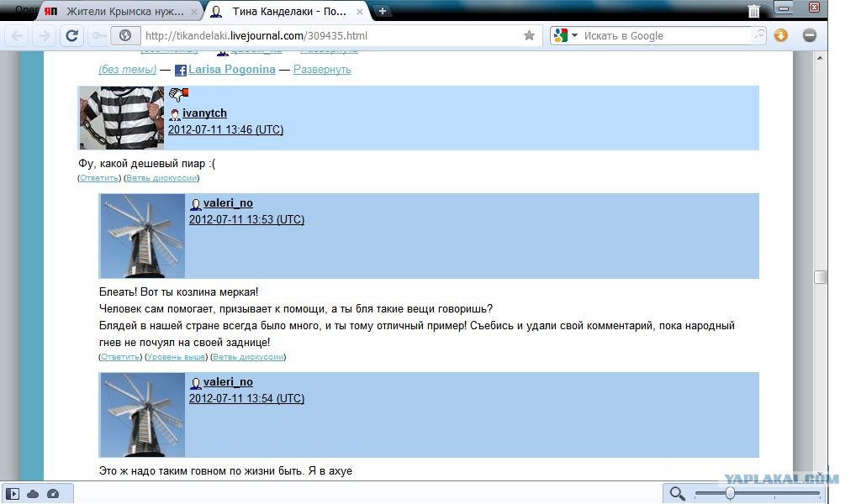
Task: Go to Уровень выше link
Action: (177, 357)
